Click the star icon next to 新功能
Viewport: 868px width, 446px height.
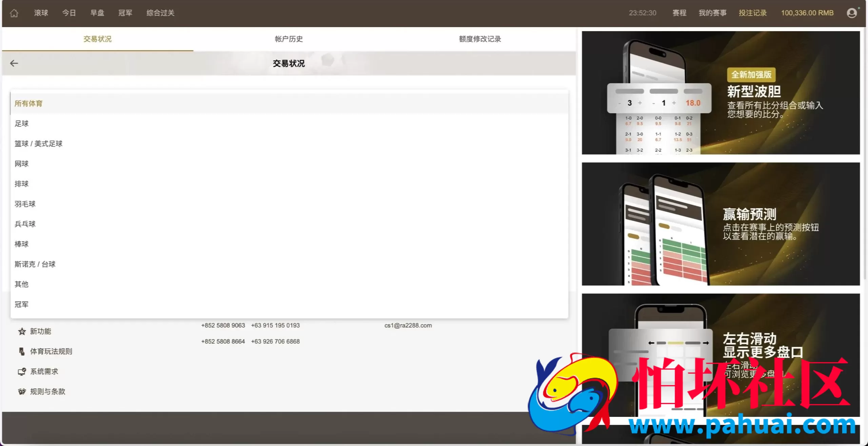pos(22,331)
